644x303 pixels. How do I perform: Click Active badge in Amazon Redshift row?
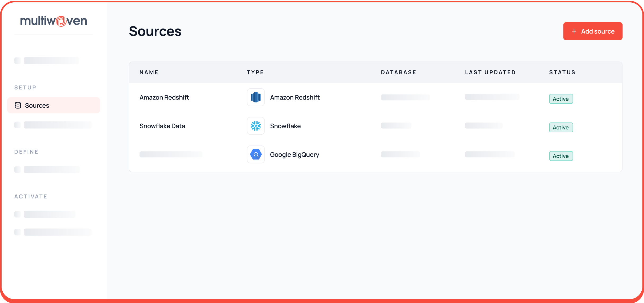[x=561, y=99]
